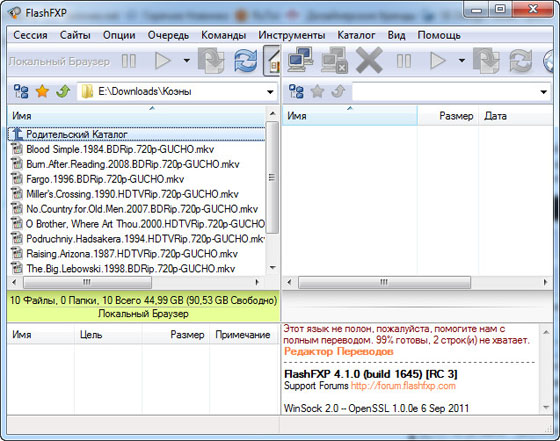Click the right pane play transfer icon
Screen dimensions: 560x441
point(438,61)
